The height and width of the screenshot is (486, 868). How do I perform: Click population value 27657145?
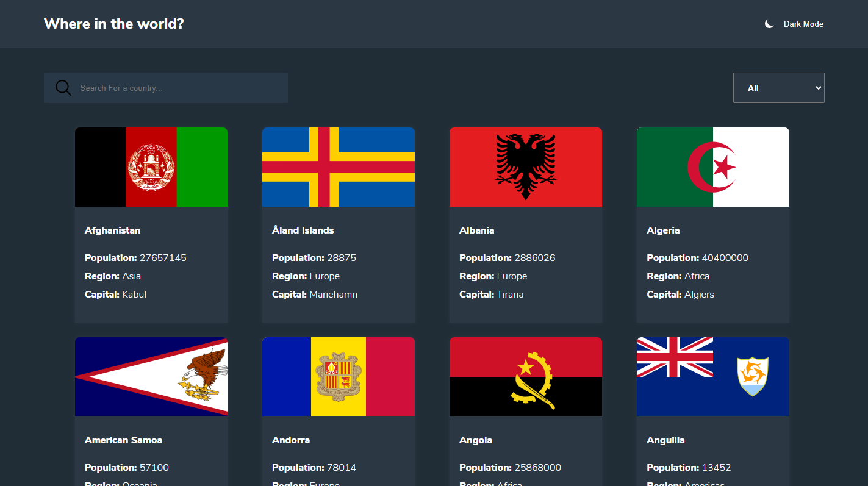click(x=163, y=258)
